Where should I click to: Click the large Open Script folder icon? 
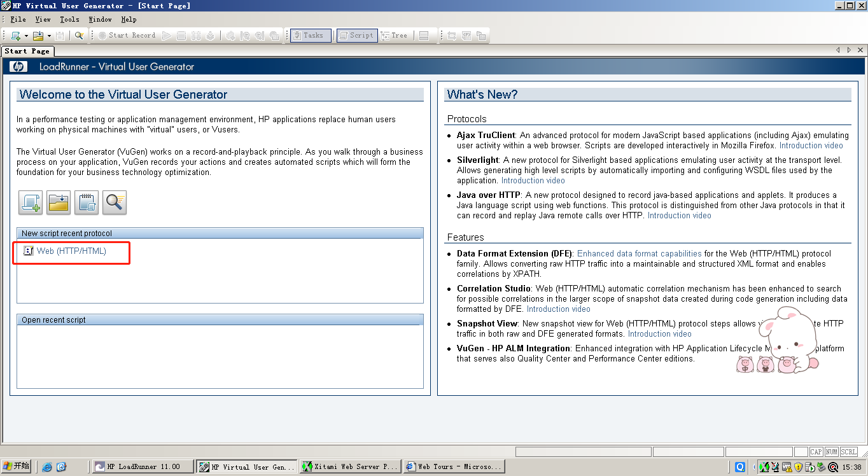[59, 202]
